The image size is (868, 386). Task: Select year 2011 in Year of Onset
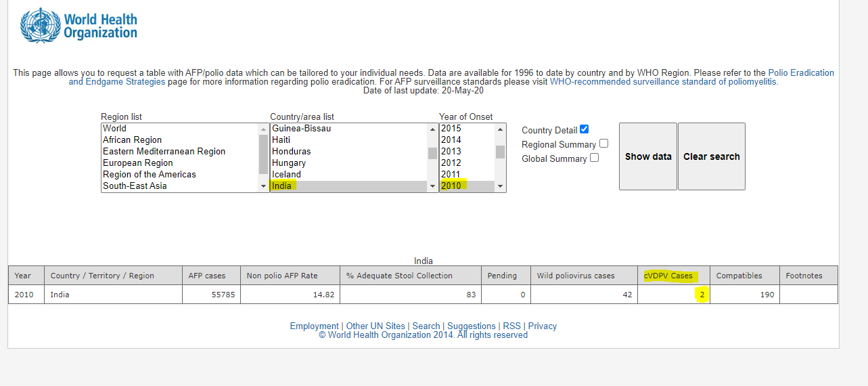[467, 175]
